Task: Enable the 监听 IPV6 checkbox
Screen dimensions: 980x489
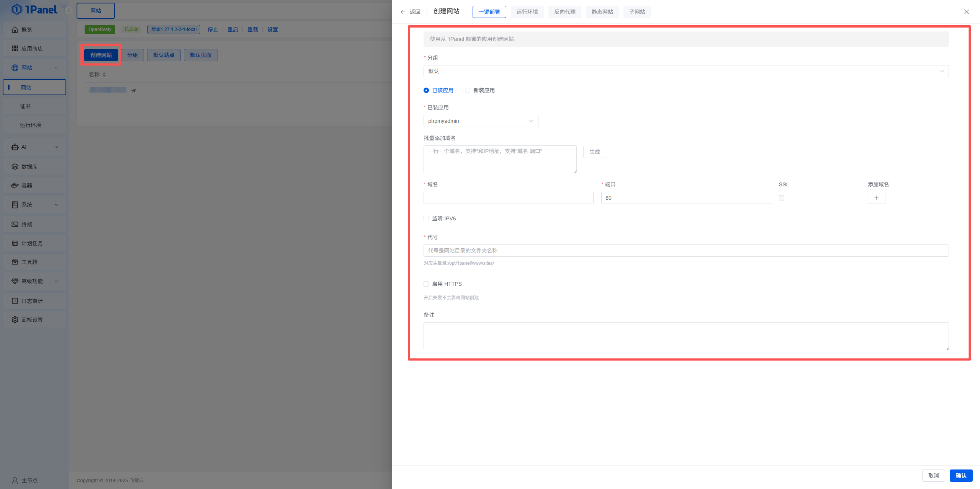Action: point(426,218)
